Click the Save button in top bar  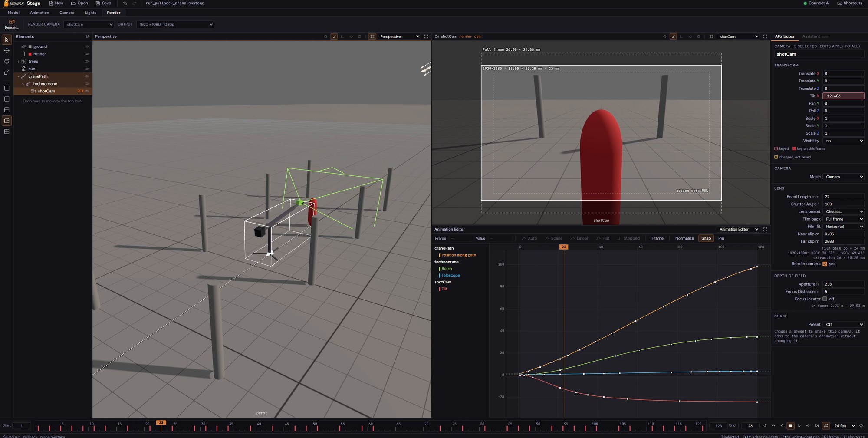(x=103, y=3)
